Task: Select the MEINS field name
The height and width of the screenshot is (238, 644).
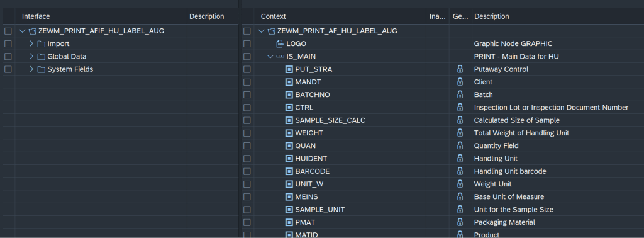Action: click(306, 197)
